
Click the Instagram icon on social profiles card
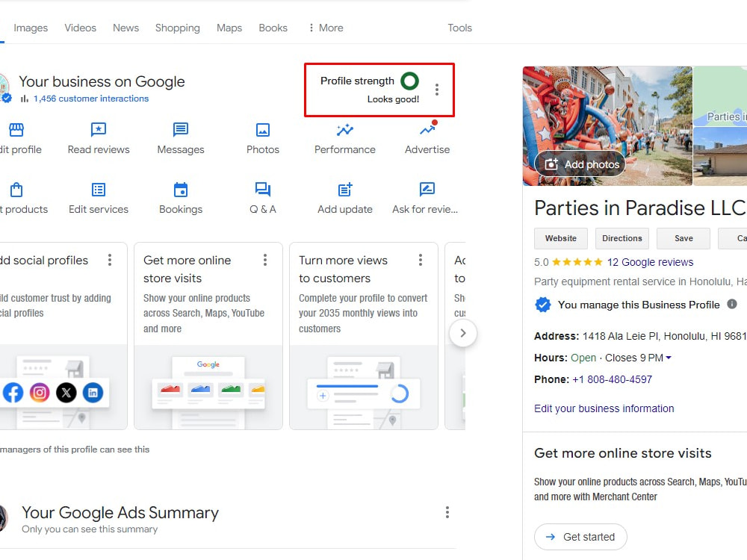coord(40,393)
